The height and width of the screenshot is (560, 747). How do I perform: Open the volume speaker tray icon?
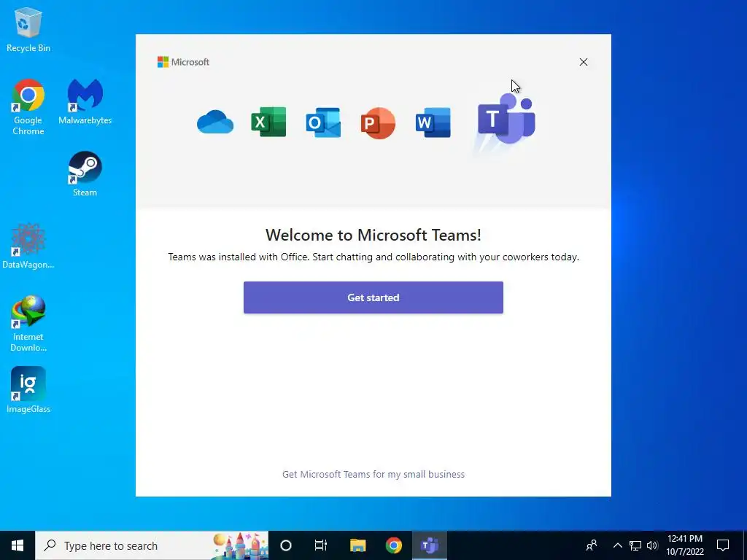[x=652, y=545]
